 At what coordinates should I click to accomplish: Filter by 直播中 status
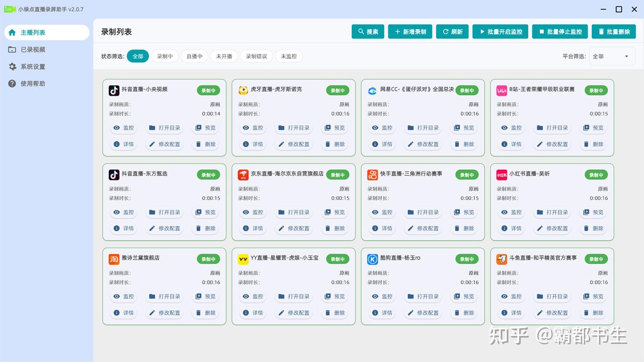pos(195,56)
